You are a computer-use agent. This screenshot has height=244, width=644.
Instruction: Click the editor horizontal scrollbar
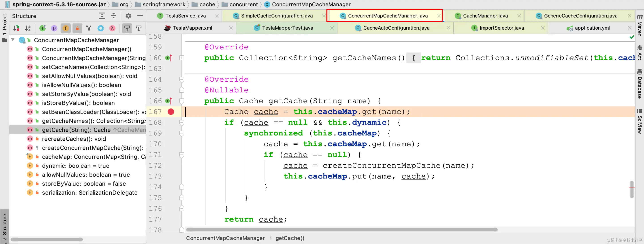click(341, 229)
